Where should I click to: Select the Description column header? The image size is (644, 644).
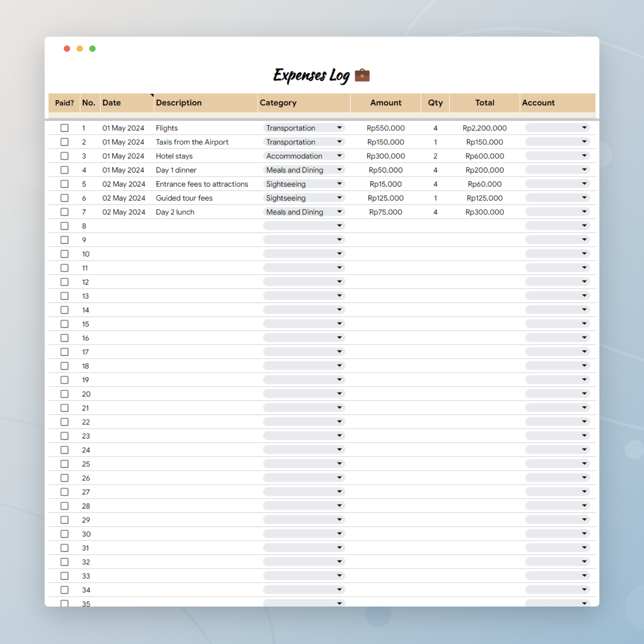pos(206,103)
